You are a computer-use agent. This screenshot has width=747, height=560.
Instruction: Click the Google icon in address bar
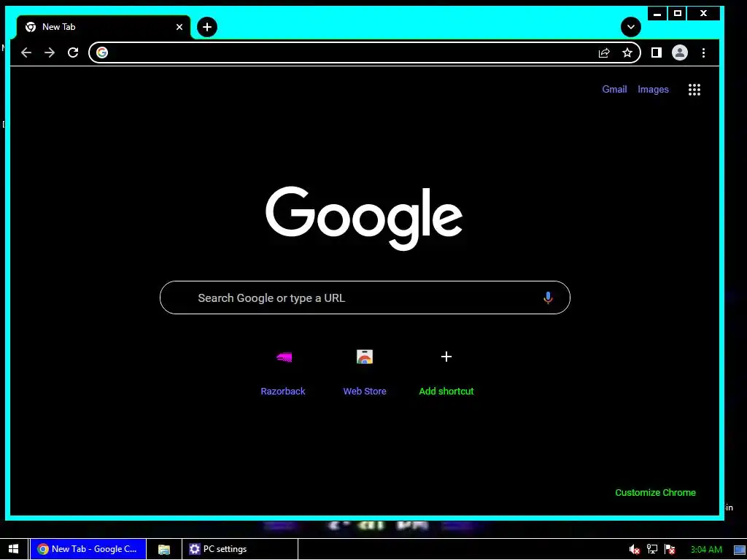[x=102, y=52]
